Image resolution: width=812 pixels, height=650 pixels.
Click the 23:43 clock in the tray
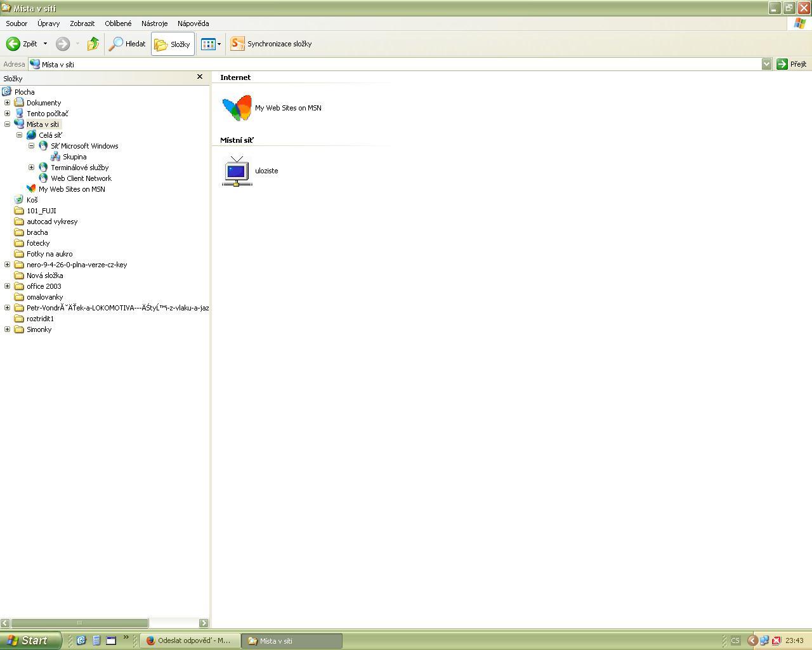tap(794, 640)
